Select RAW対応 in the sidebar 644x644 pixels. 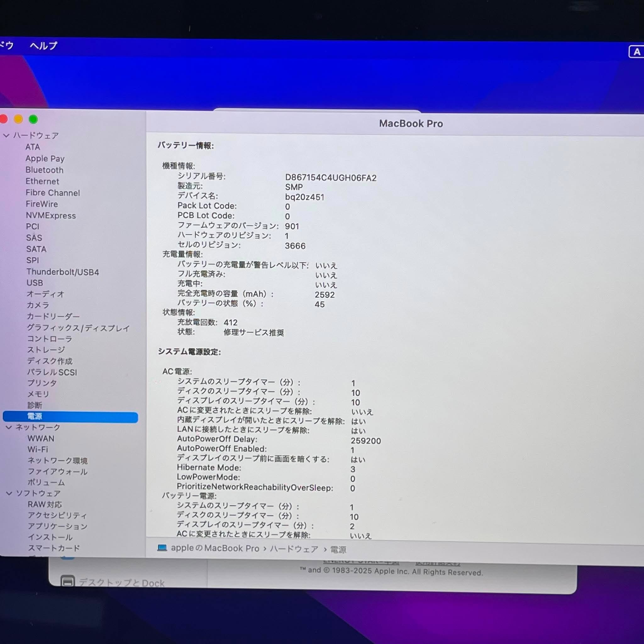pyautogui.click(x=45, y=504)
